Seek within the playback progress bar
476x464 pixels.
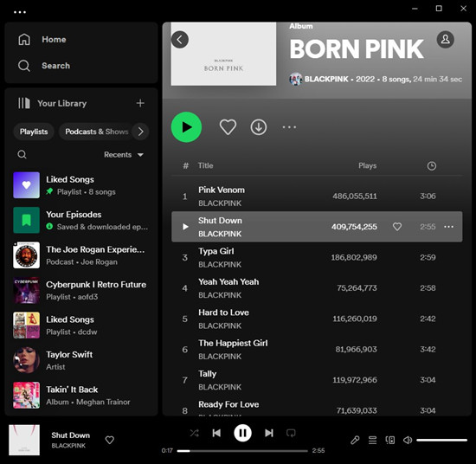point(242,451)
